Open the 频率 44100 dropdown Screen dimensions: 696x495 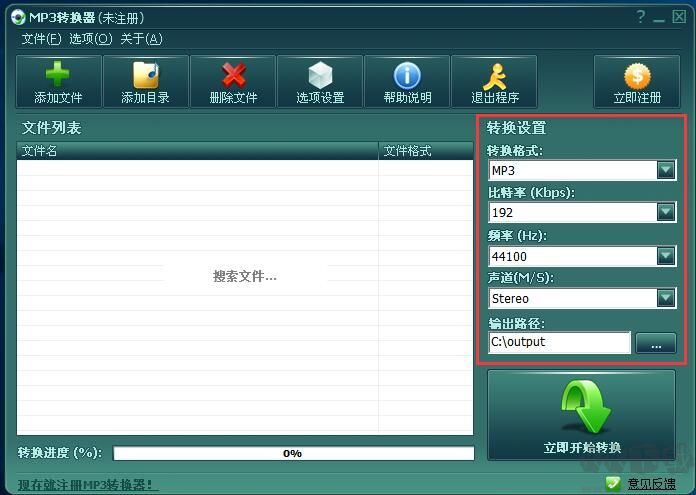[x=666, y=256]
